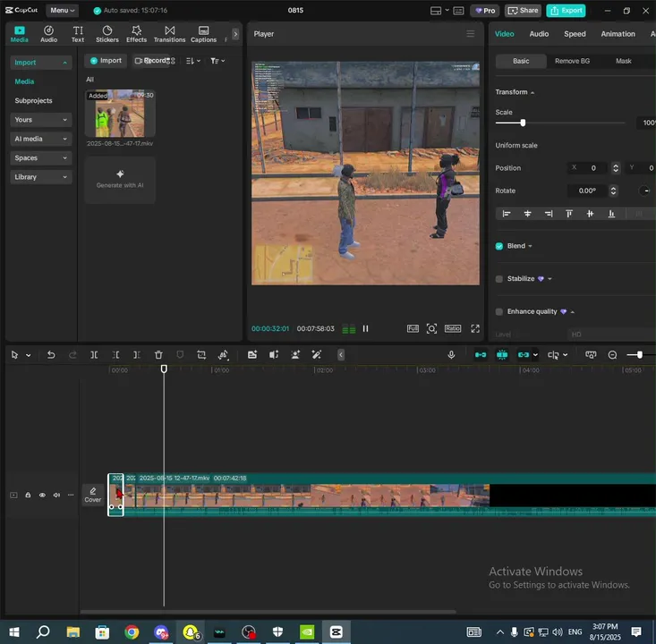The width and height of the screenshot is (656, 644).
Task: Click the Import media button
Action: pos(106,61)
